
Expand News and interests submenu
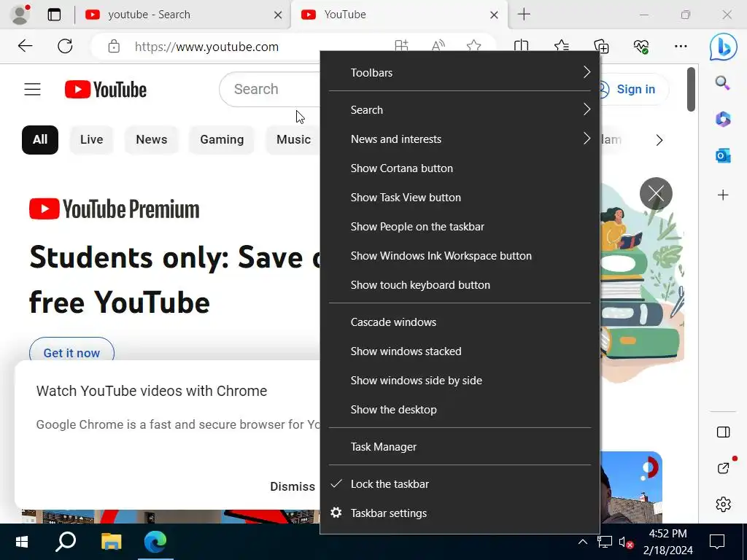pos(460,139)
